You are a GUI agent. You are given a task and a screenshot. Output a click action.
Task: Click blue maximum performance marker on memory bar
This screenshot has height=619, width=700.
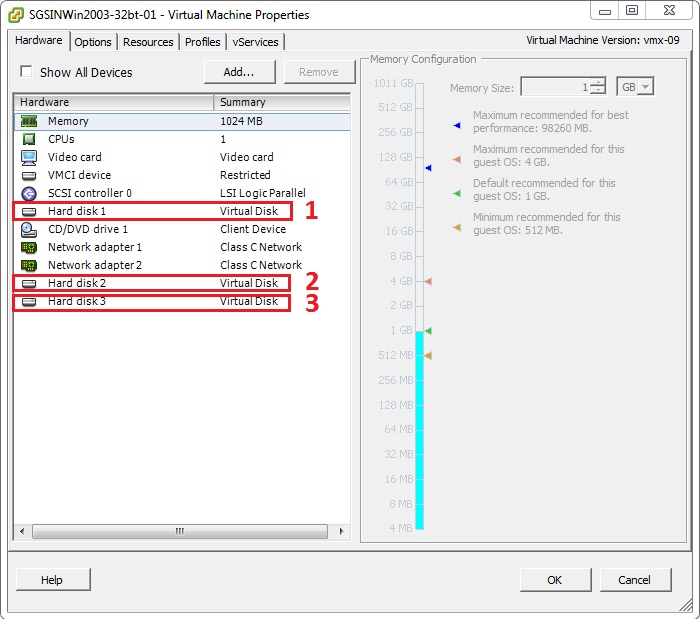[428, 168]
